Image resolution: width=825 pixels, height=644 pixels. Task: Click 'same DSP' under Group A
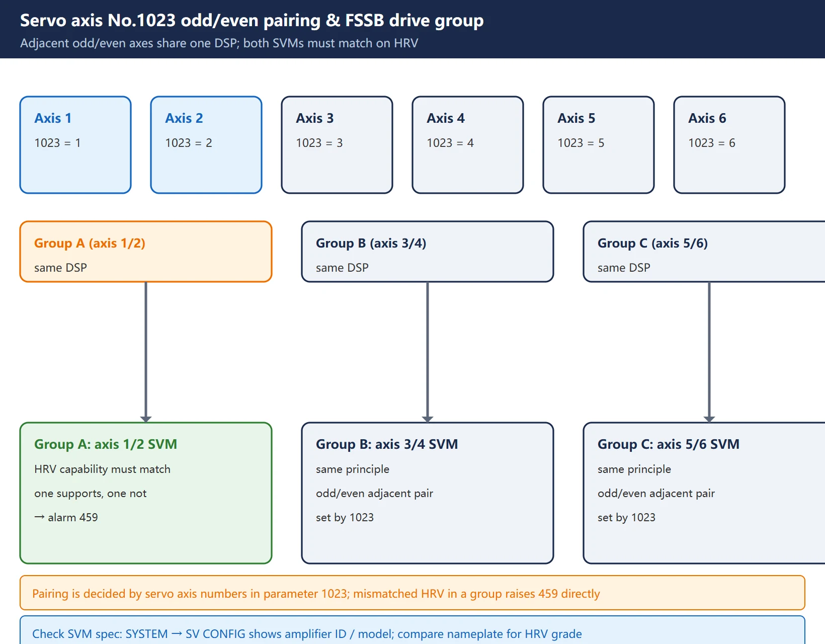click(60, 268)
